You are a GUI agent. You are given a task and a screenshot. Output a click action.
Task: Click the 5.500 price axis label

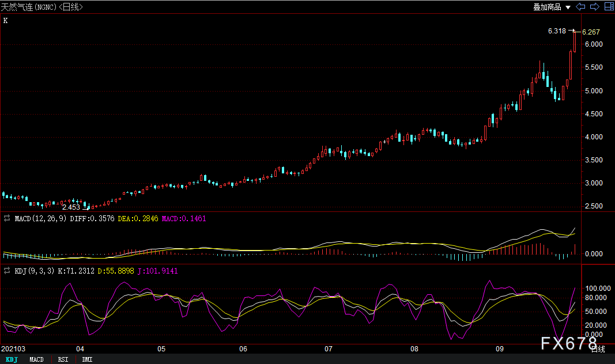[594, 67]
